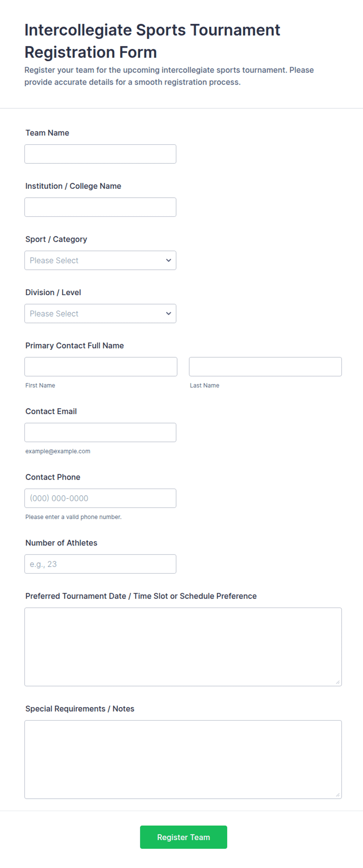
Task: Select the First Name input box
Action: 101,367
